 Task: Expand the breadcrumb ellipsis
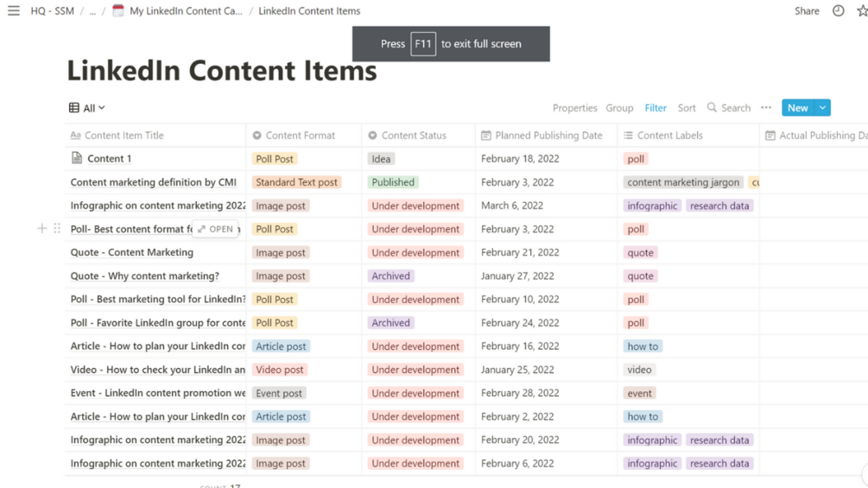(x=92, y=11)
